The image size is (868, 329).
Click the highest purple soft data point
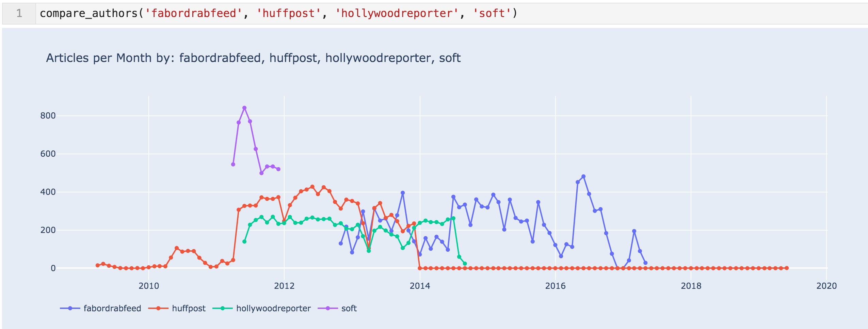(244, 108)
